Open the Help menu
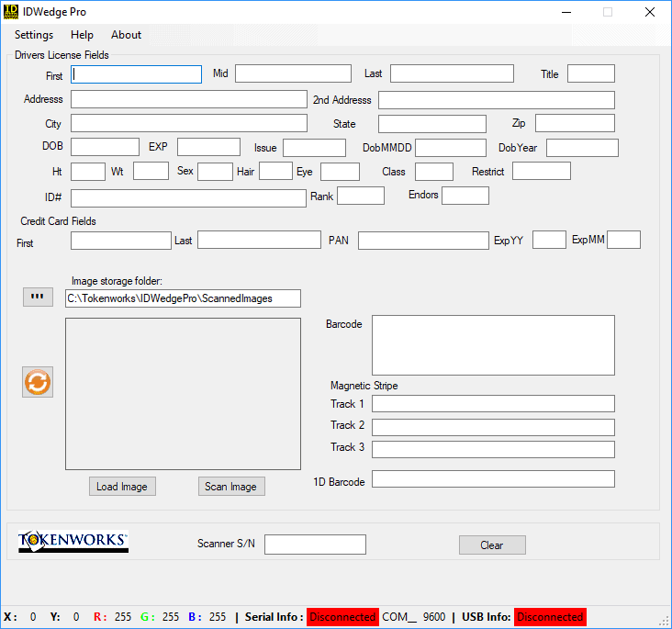This screenshot has height=629, width=672. [82, 35]
